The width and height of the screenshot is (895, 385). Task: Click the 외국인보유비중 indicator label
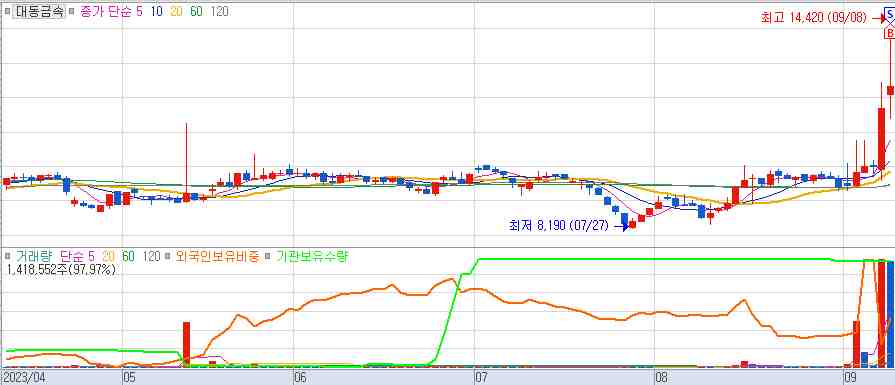pos(217,257)
